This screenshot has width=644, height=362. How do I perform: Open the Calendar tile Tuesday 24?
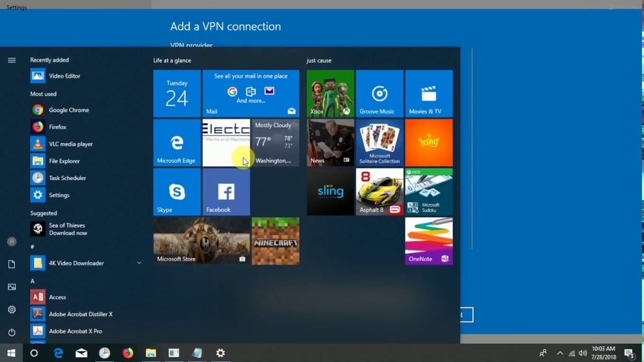click(177, 94)
